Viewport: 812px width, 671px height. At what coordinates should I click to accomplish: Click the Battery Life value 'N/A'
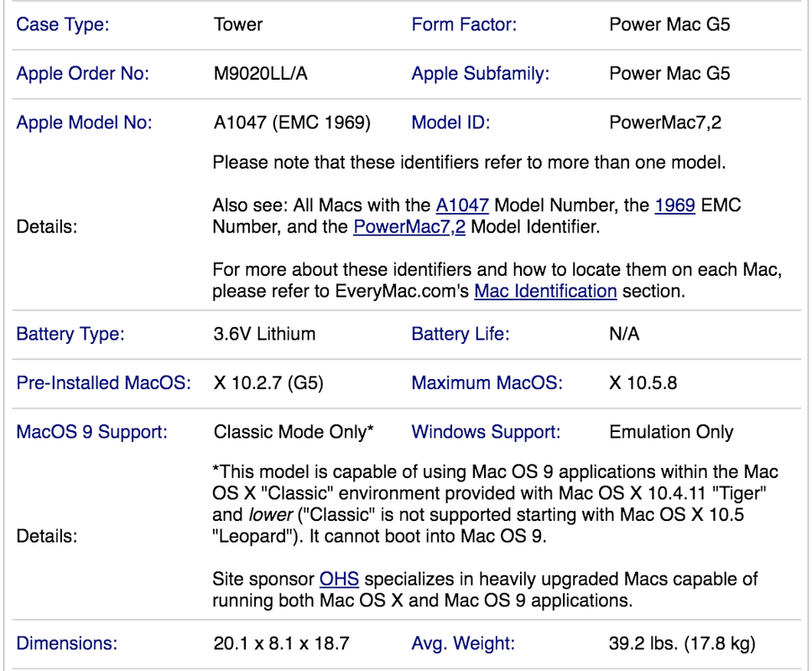(624, 334)
